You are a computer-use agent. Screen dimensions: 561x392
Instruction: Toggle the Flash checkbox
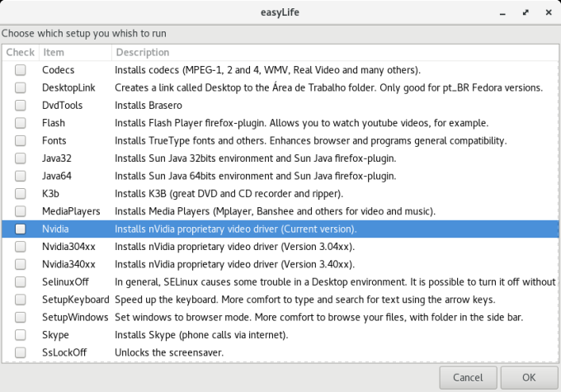(x=20, y=123)
